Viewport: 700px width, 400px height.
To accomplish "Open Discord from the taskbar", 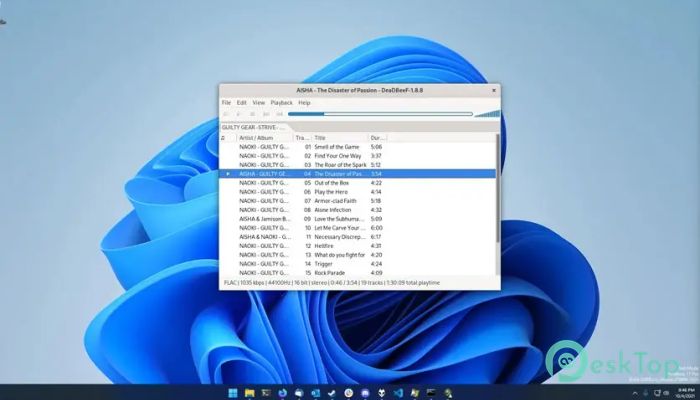I will coord(365,393).
